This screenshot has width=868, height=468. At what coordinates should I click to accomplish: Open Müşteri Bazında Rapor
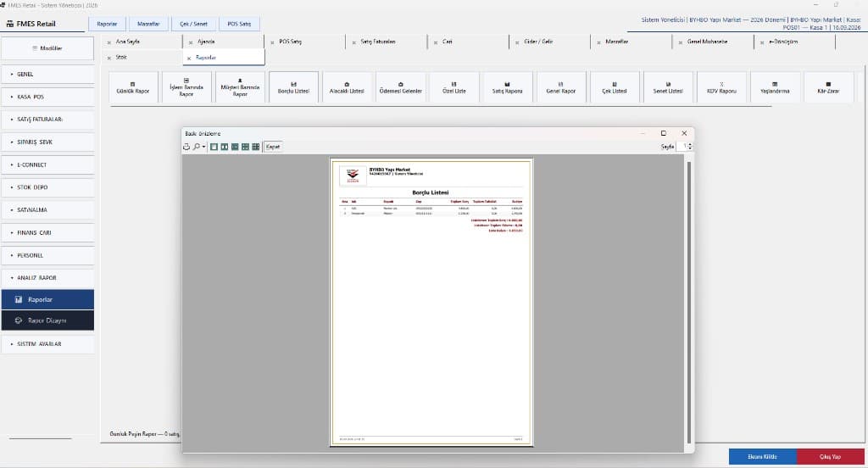coord(240,87)
